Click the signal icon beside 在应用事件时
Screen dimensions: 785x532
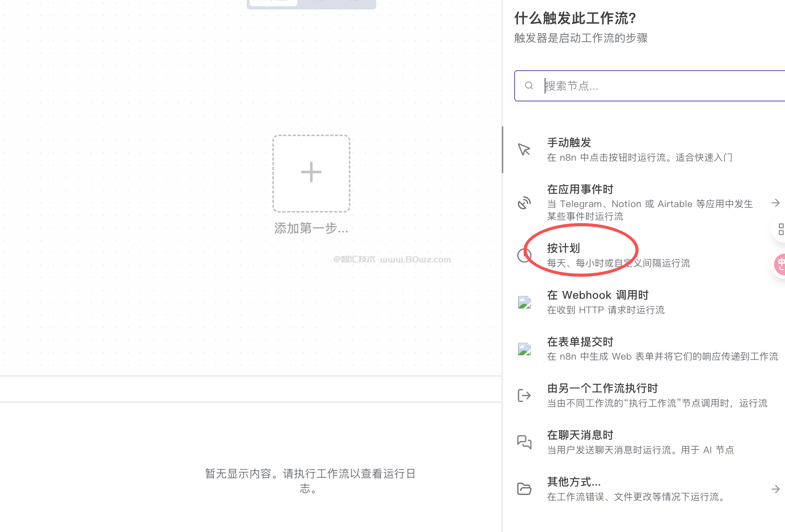[524, 203]
